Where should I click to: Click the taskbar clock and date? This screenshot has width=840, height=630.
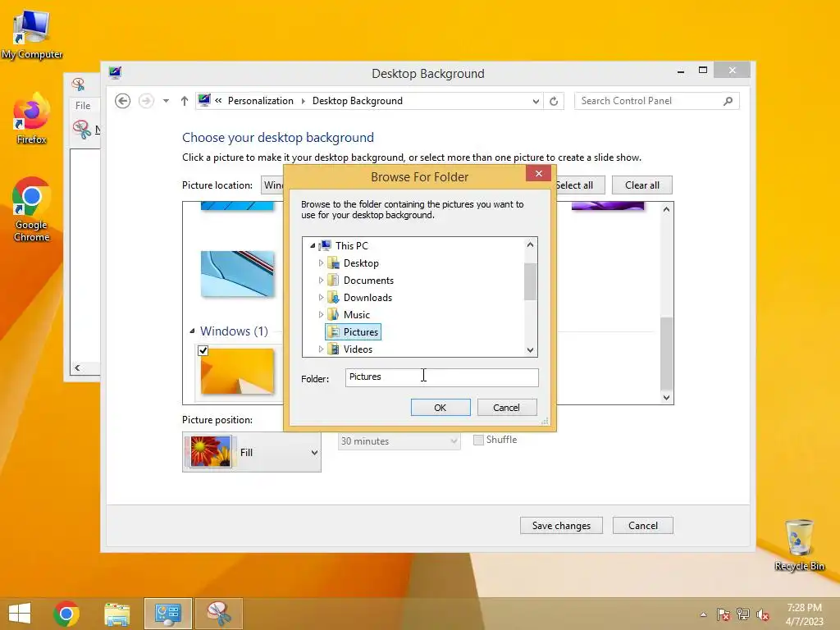click(x=804, y=614)
